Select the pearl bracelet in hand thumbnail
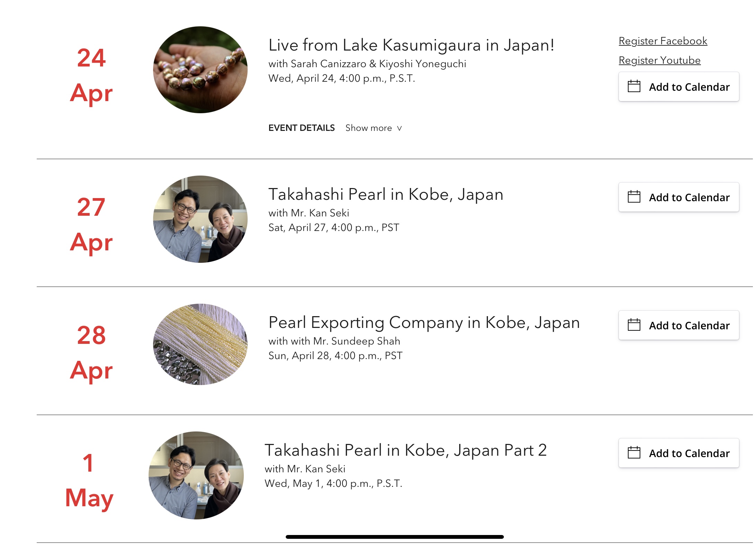The width and height of the screenshot is (756, 544). pos(200,70)
